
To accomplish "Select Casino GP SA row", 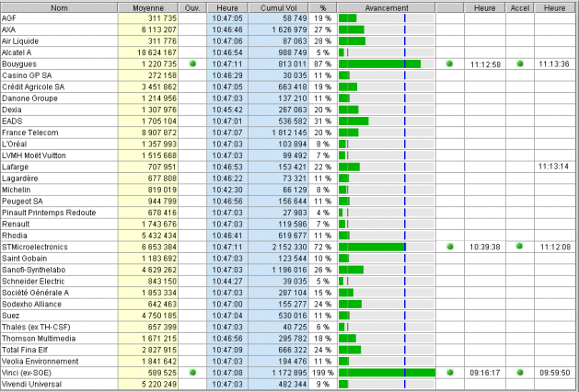I will point(27,75).
